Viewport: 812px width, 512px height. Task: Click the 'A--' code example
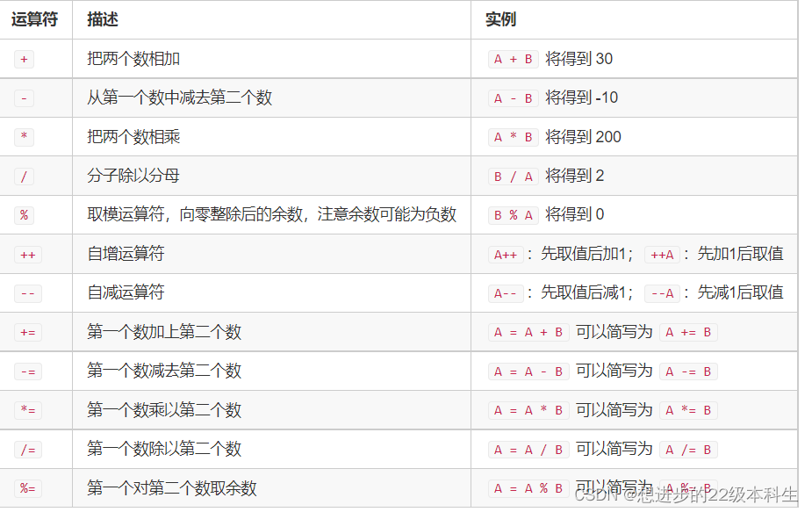click(506, 293)
